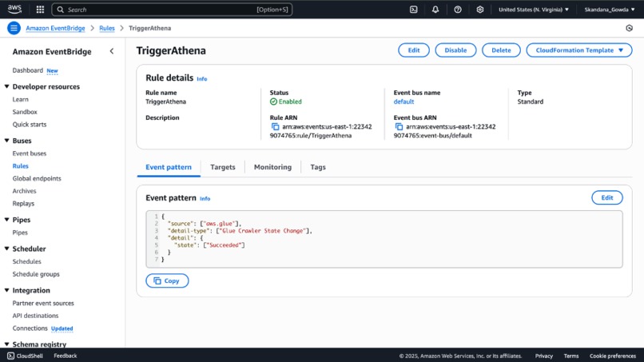Open Schedule groups in sidebar

coord(36,274)
